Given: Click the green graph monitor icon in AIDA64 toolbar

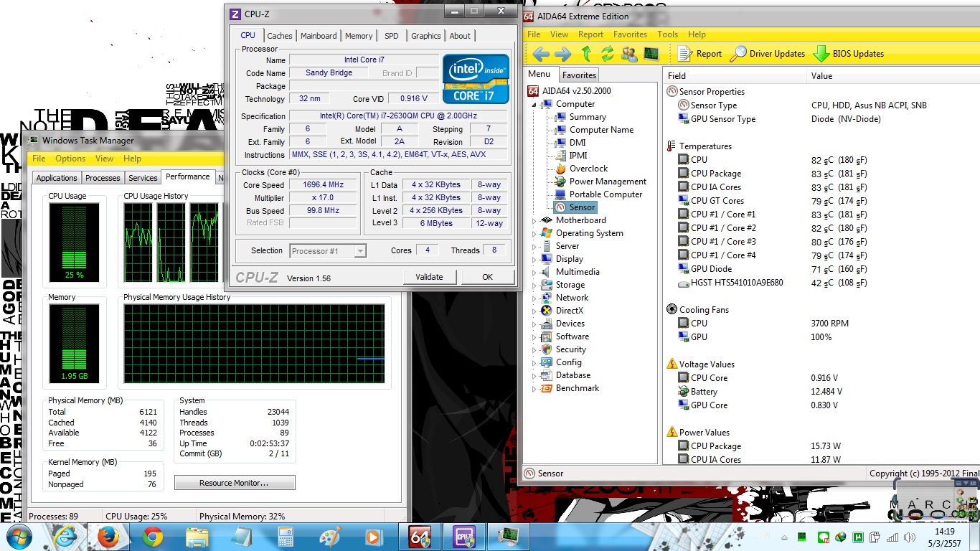Looking at the screenshot, I should coord(651,54).
